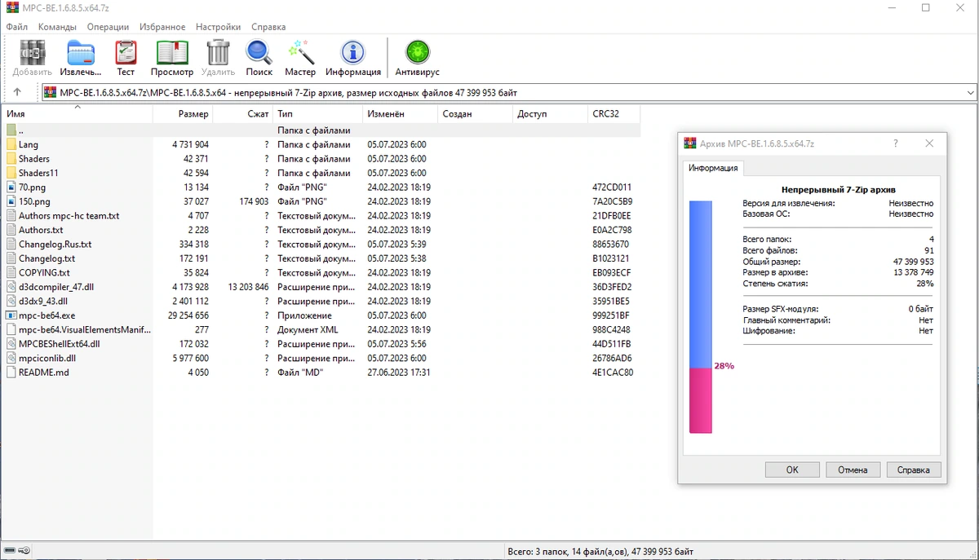Close the archive information dialog
This screenshot has height=560, width=979.
(929, 143)
